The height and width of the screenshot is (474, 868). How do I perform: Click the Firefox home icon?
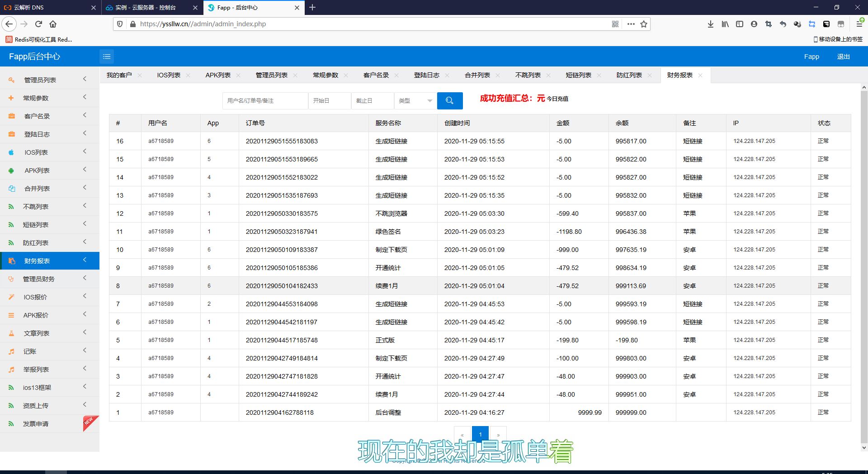point(53,24)
